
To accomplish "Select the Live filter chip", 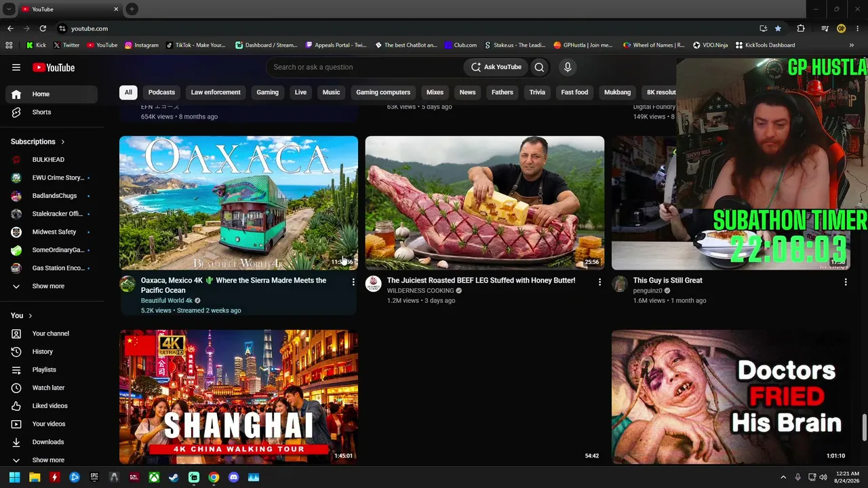I will tap(300, 92).
